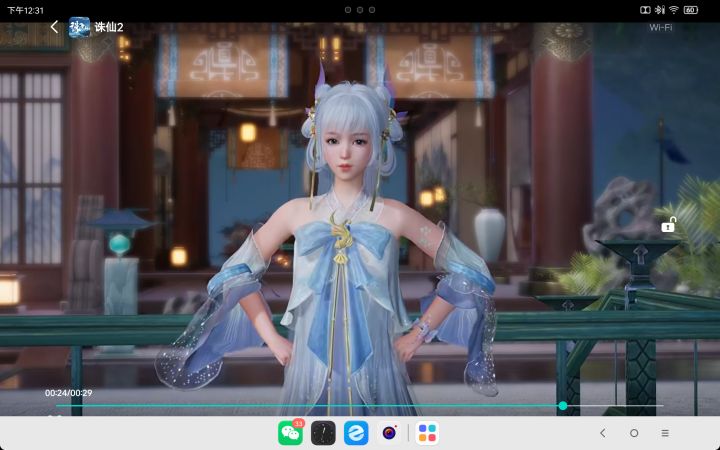The image size is (720, 450).
Task: Seek within the played progress bar
Action: click(307, 405)
